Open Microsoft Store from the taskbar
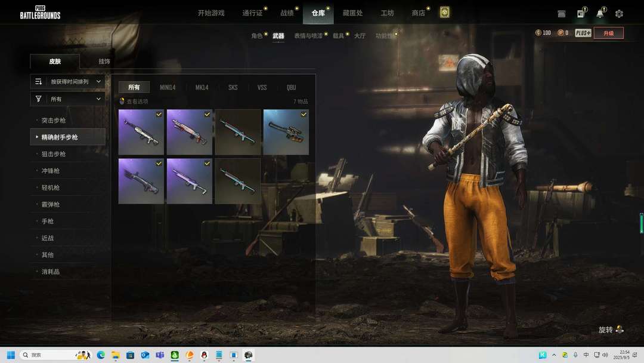 [130, 355]
